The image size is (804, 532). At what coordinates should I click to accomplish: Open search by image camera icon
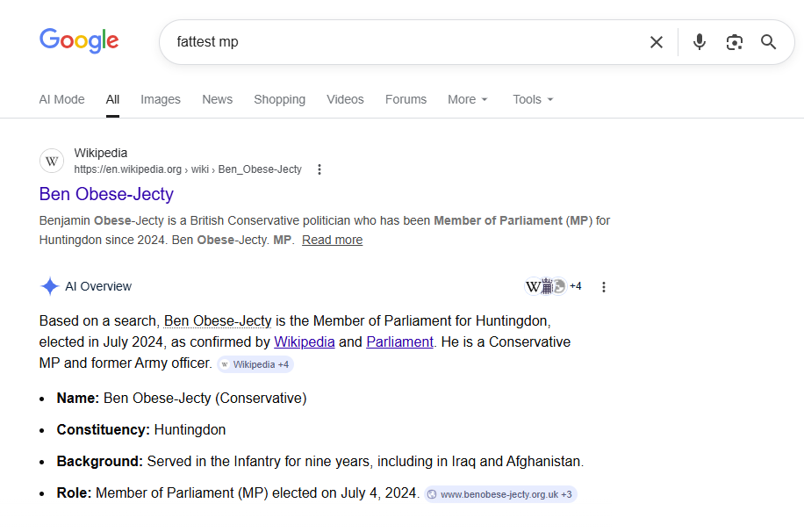(x=735, y=42)
